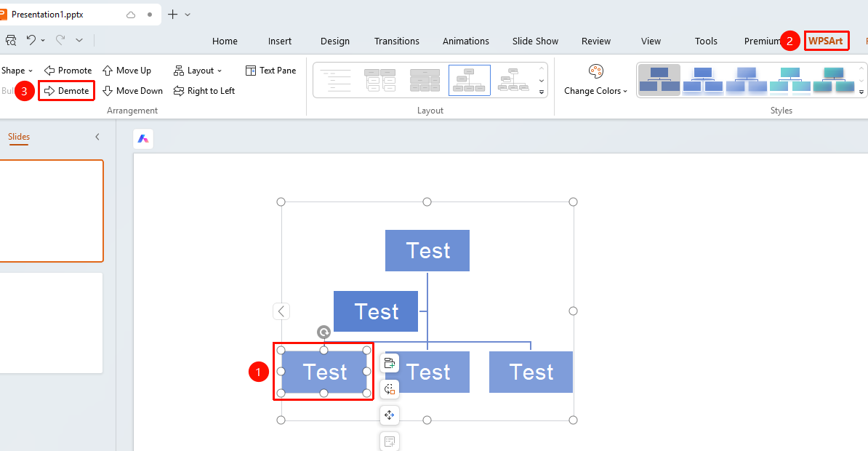This screenshot has height=451, width=868.
Task: Open the Text Pane
Action: tap(270, 71)
